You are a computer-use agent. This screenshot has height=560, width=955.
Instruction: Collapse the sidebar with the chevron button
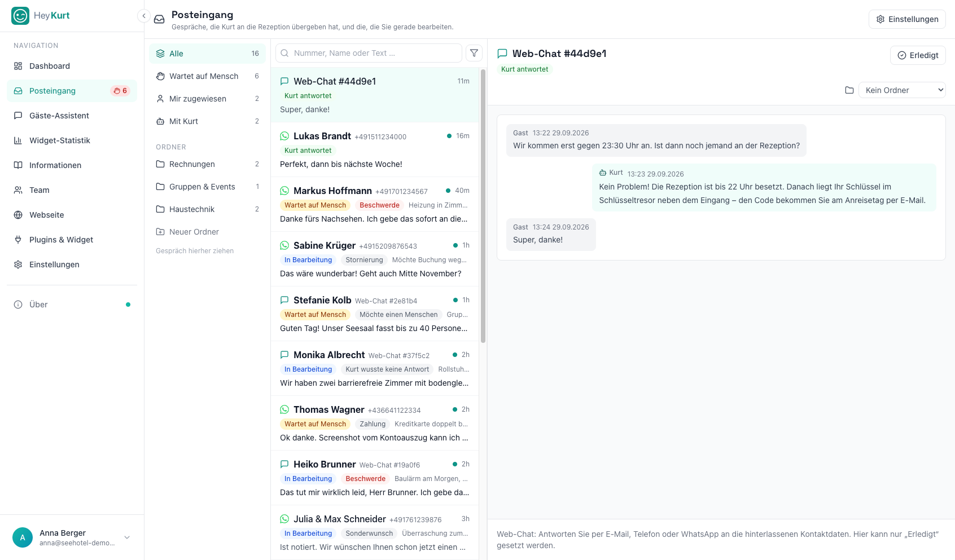coord(144,16)
